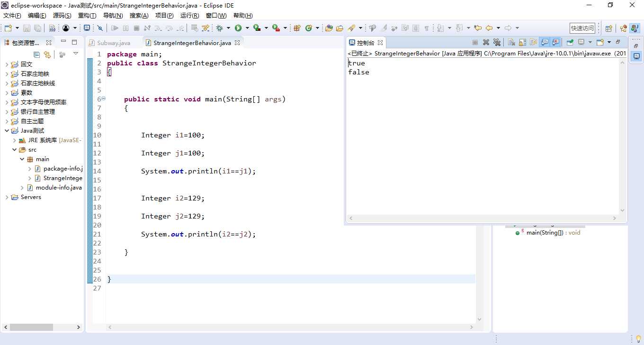
Task: Open the Run button dropdown arrow
Action: tap(247, 28)
